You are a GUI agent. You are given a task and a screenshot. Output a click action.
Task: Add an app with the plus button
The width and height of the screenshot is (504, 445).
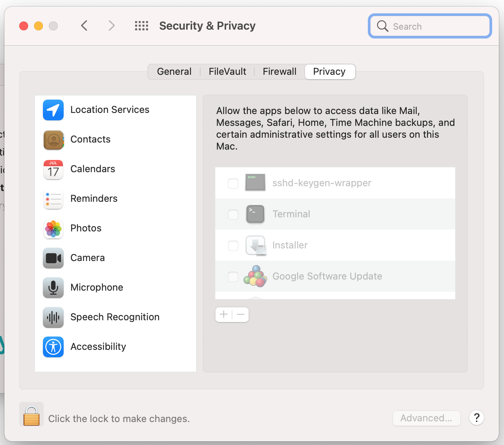tap(224, 315)
